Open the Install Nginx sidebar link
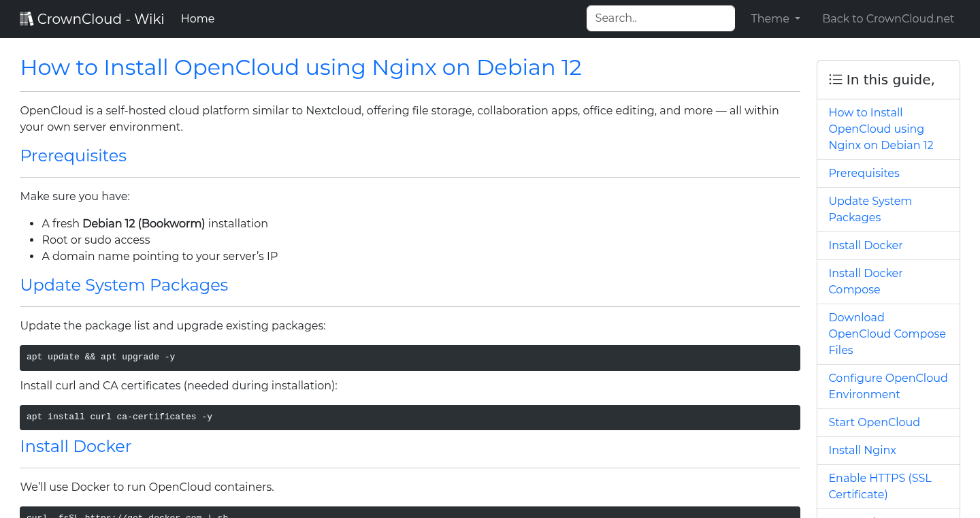Image resolution: width=980 pixels, height=518 pixels. pos(862,450)
